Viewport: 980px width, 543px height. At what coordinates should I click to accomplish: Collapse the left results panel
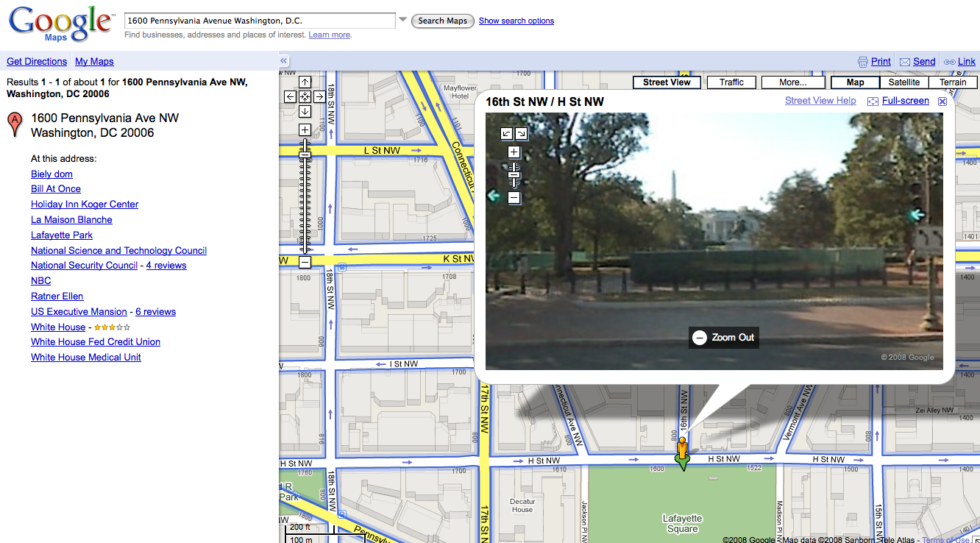click(284, 61)
